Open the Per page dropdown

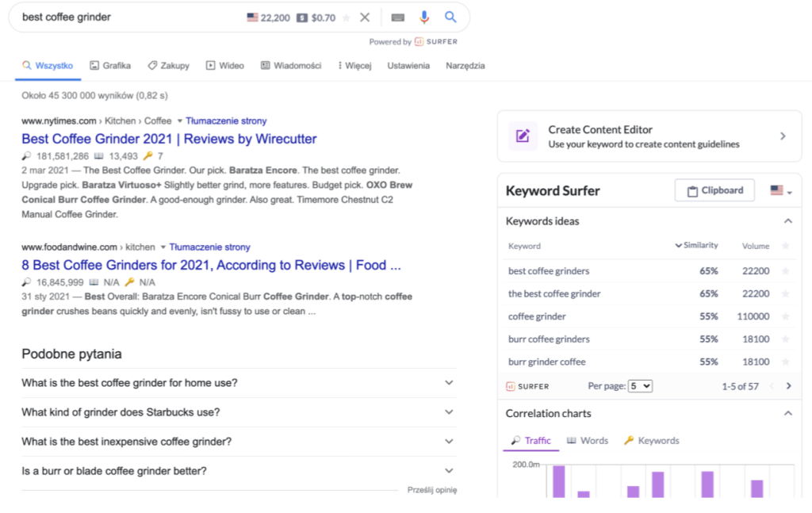[x=640, y=386]
